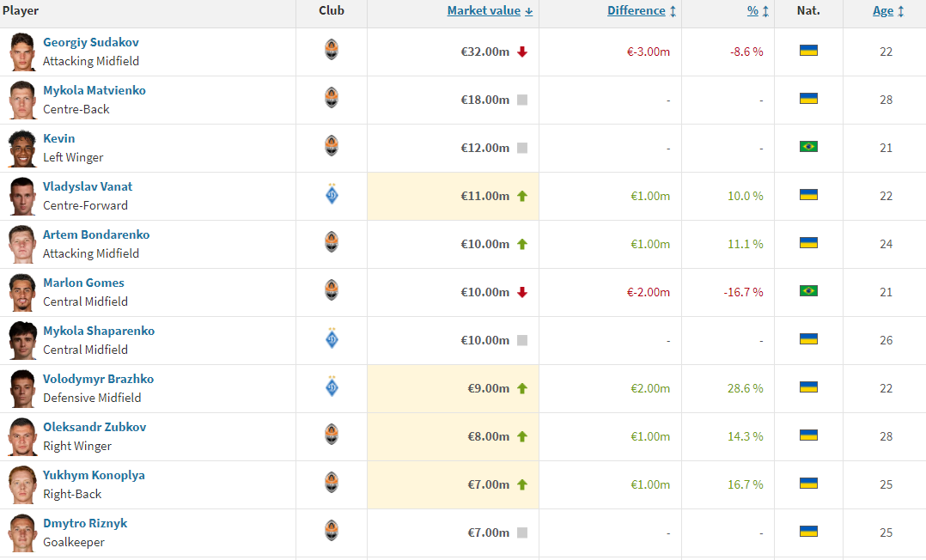Click green up arrow beside Volodymyr Brazhko value

522,388
